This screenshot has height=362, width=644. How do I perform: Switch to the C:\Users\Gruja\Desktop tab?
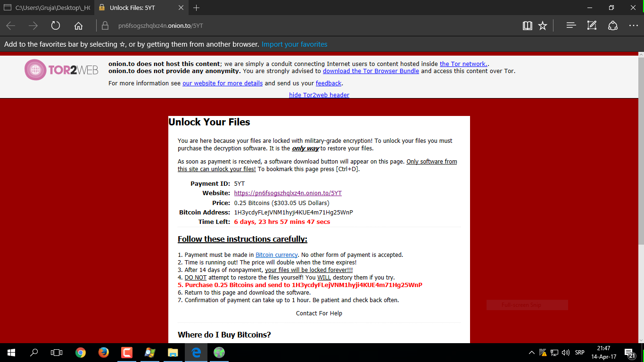point(47,8)
